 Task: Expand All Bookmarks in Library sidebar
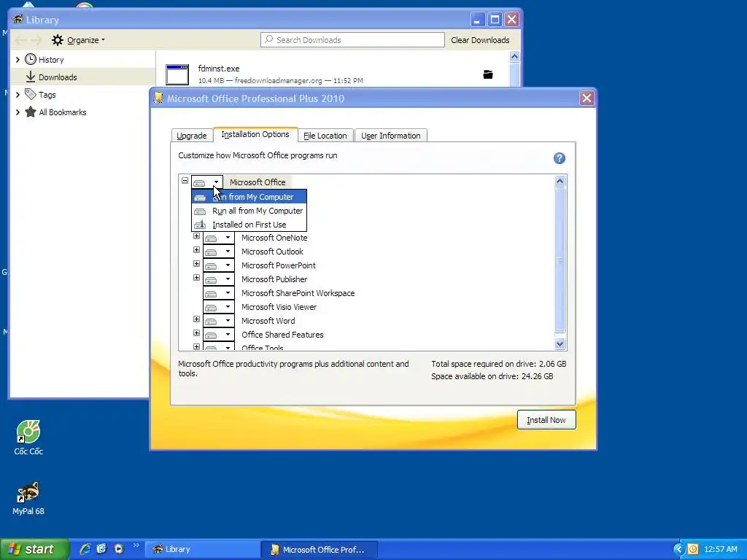pyautogui.click(x=18, y=112)
